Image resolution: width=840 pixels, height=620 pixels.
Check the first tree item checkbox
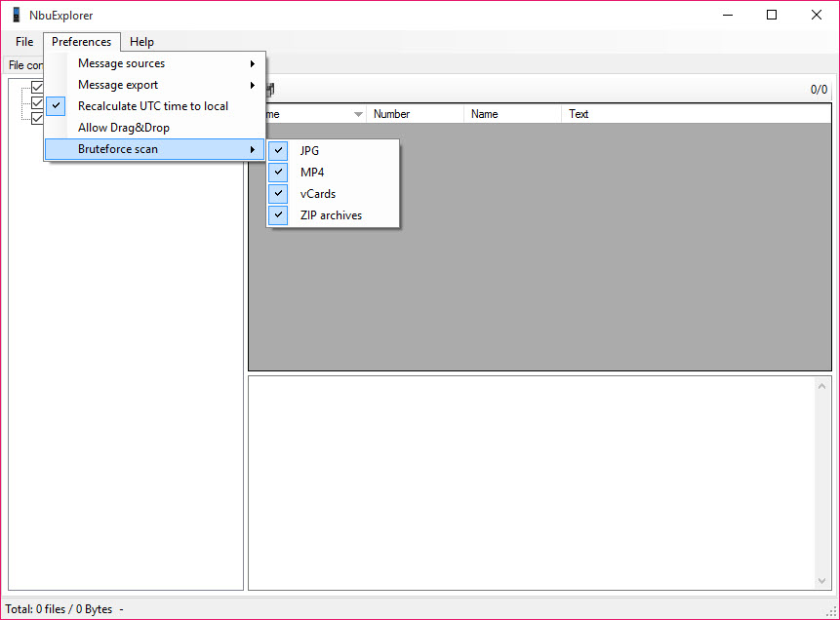[38, 88]
